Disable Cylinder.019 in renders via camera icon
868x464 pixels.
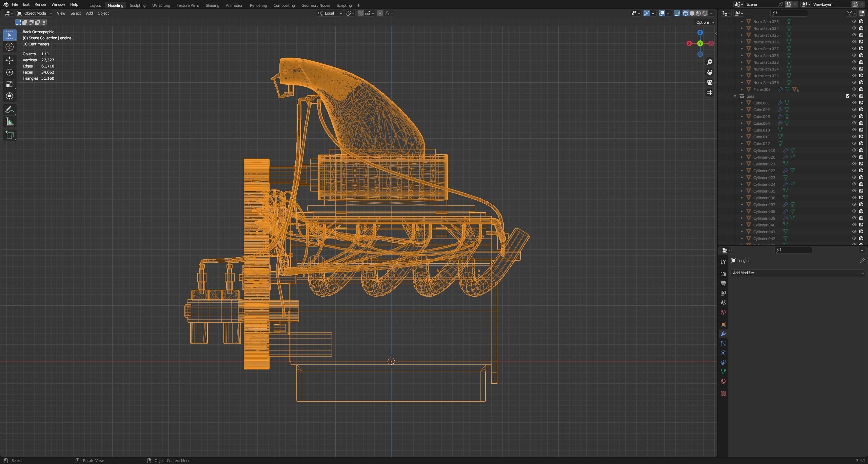point(861,150)
